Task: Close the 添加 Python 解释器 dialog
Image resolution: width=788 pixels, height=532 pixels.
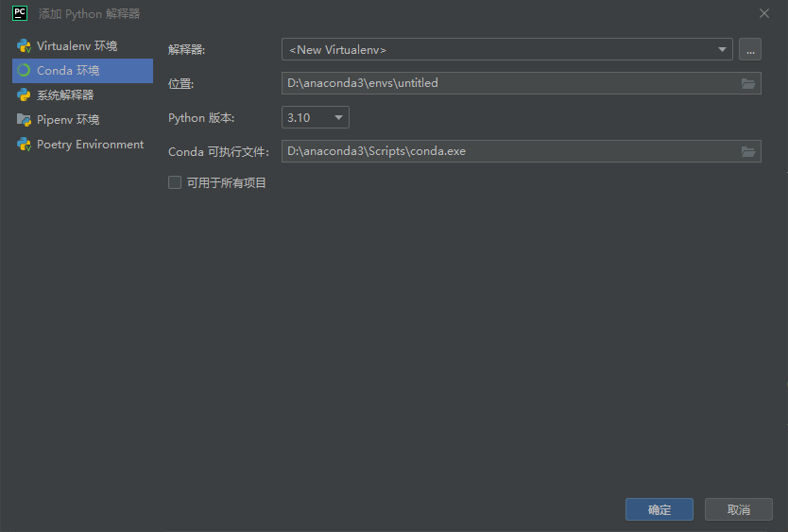Action: [x=763, y=13]
